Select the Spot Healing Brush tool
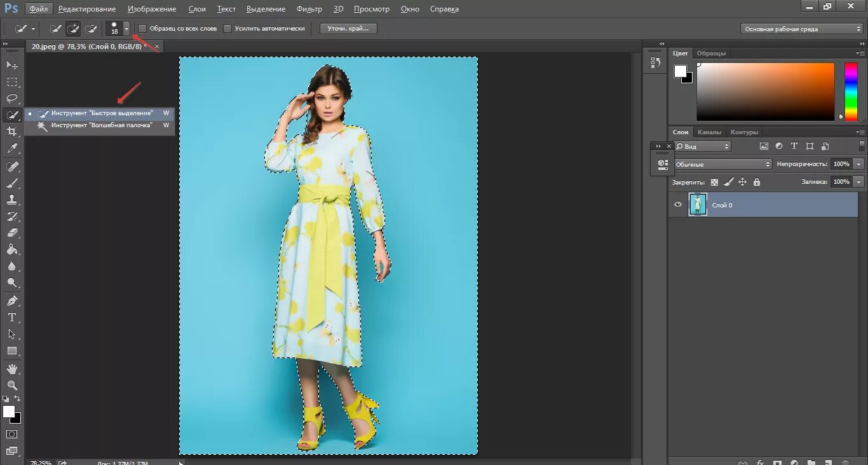 [x=11, y=166]
